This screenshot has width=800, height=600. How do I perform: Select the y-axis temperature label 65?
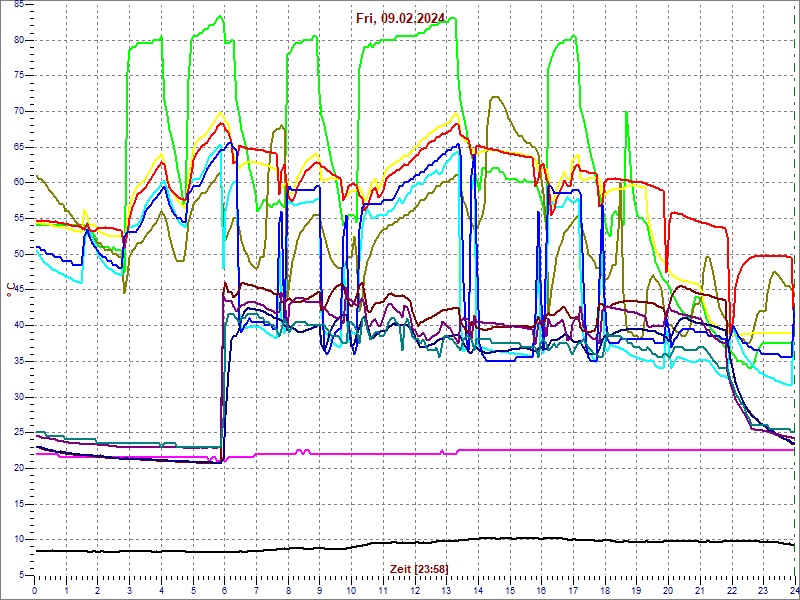(x=20, y=147)
